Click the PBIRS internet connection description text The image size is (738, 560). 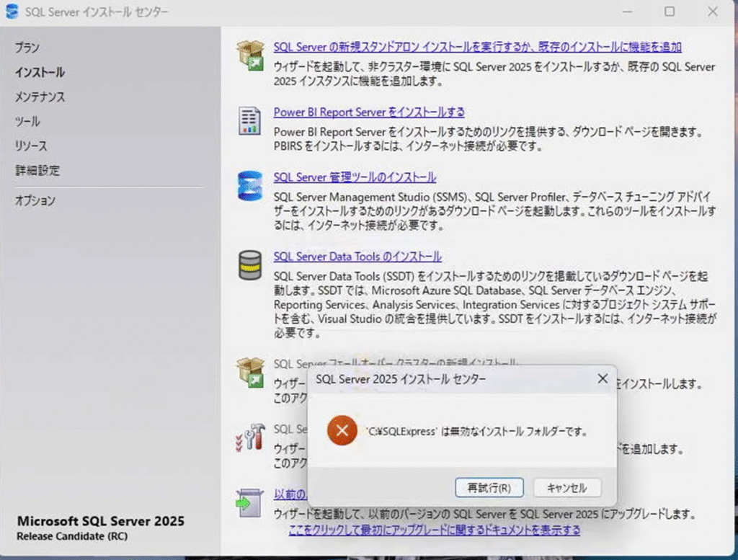coord(488,139)
